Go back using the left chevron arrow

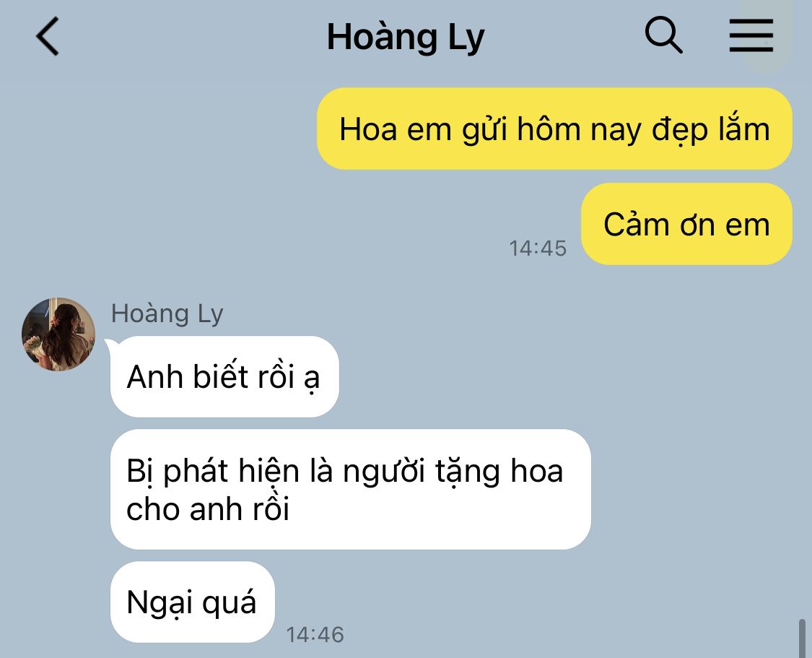click(x=48, y=36)
